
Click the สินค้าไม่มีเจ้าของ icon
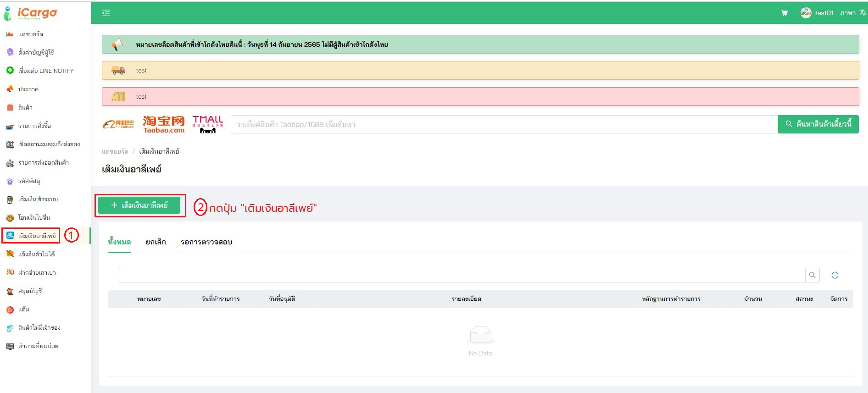click(x=10, y=327)
